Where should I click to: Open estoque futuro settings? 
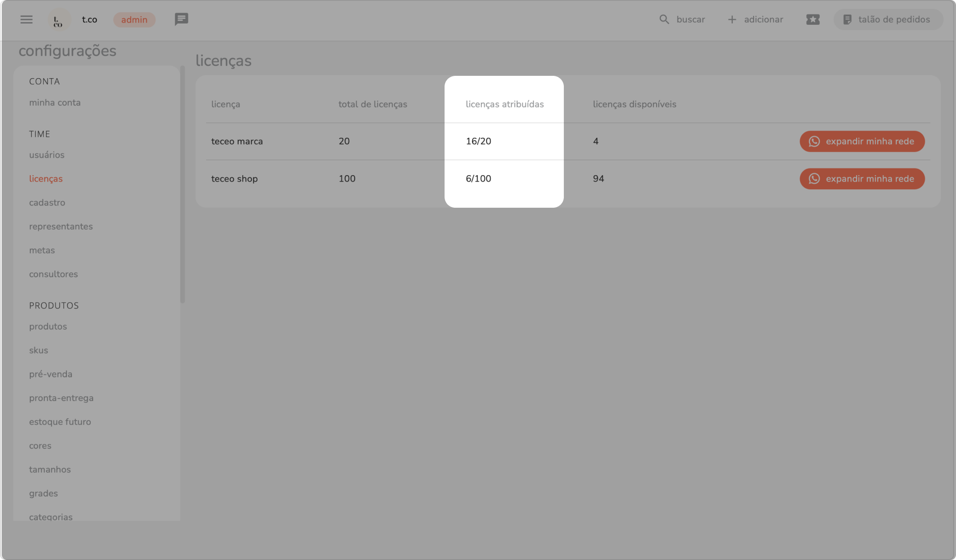(60, 422)
